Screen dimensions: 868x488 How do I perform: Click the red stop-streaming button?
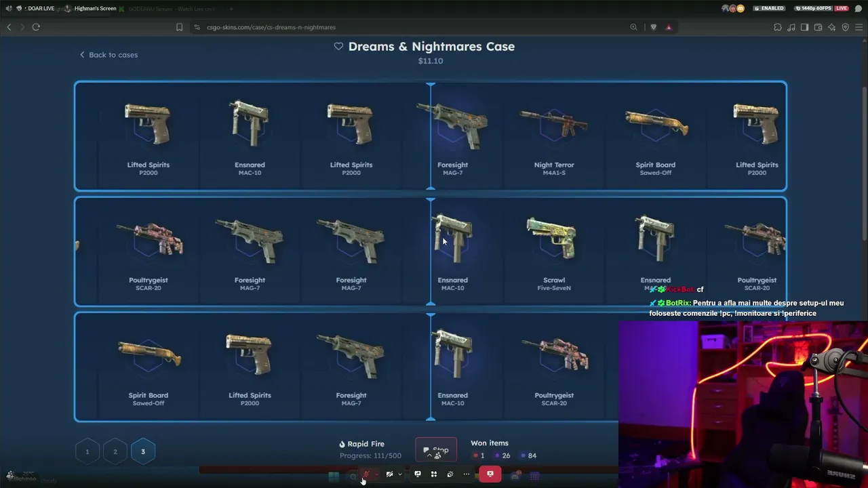(490, 474)
